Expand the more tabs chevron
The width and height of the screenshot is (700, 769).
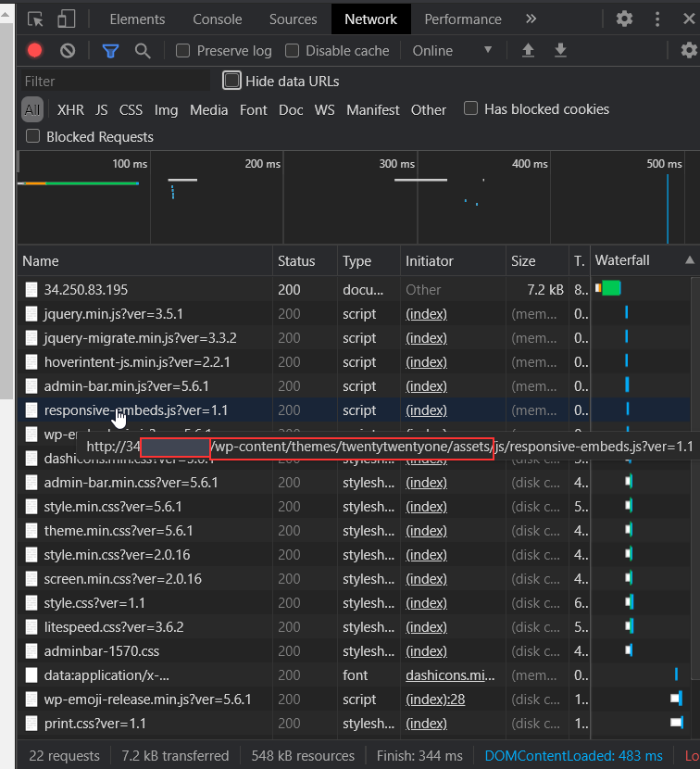click(531, 19)
